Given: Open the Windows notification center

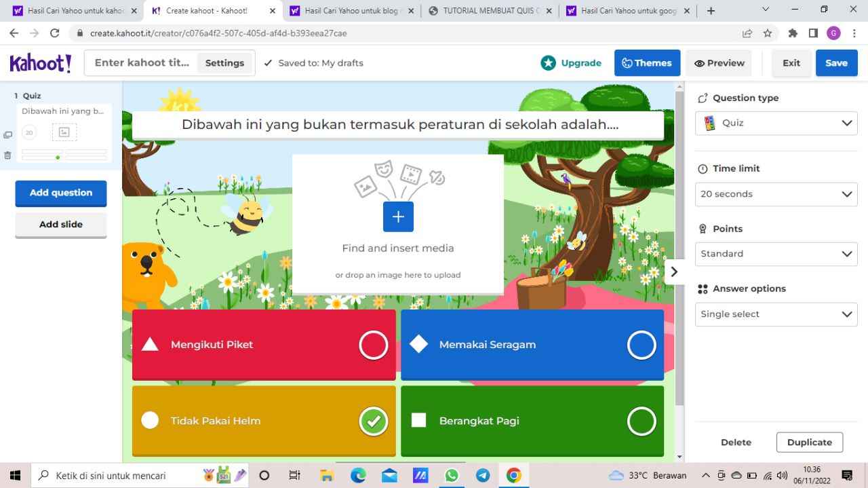Looking at the screenshot, I should (847, 476).
